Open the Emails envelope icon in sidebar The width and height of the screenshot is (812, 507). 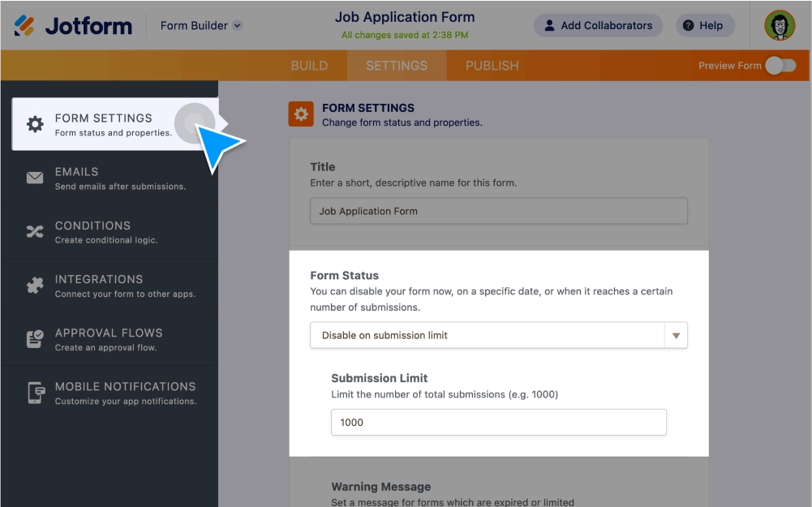click(36, 178)
